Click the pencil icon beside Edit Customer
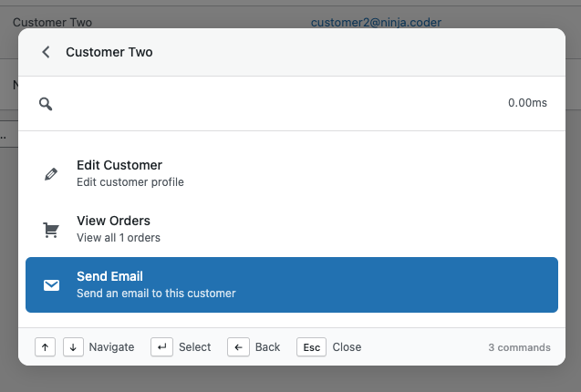 point(51,174)
